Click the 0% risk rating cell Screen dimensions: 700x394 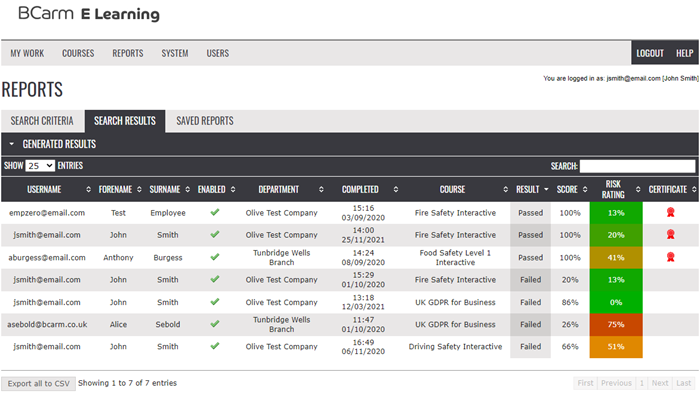616,302
